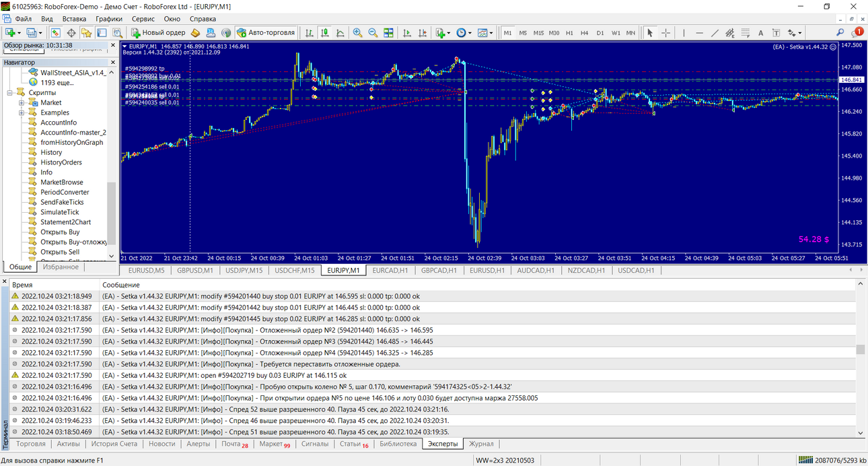The width and height of the screenshot is (868, 466).
Task: Open the search magnifier icon
Action: (x=840, y=32)
